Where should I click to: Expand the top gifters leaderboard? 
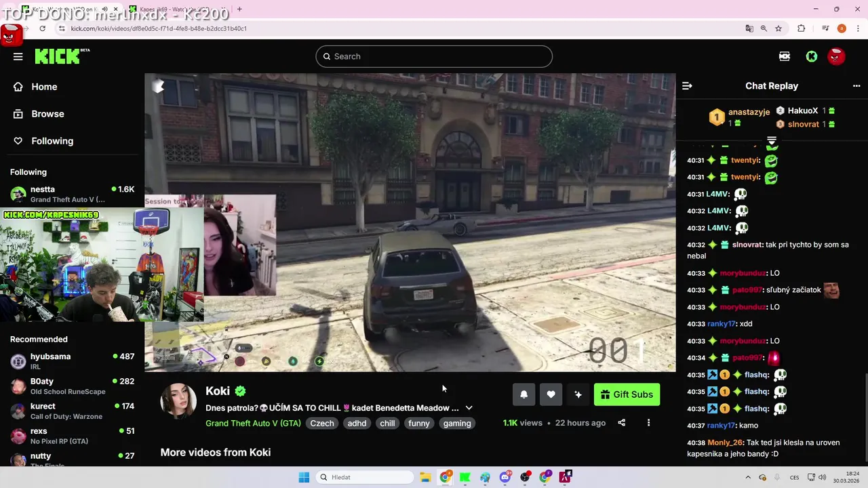(772, 140)
